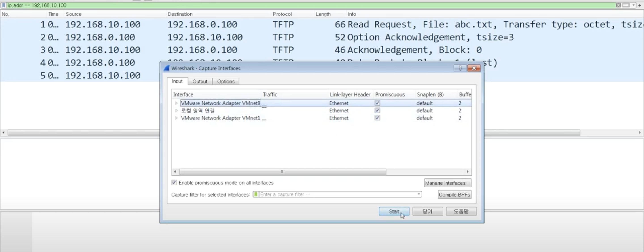The height and width of the screenshot is (252, 644).
Task: Expand VMware Network Adapter VMnet1 row
Action: pos(176,118)
